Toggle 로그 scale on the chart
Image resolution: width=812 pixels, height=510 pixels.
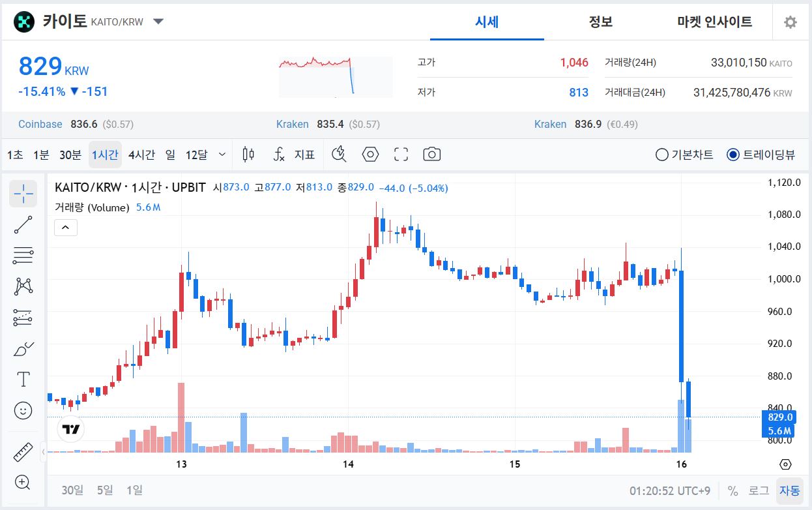[758, 490]
